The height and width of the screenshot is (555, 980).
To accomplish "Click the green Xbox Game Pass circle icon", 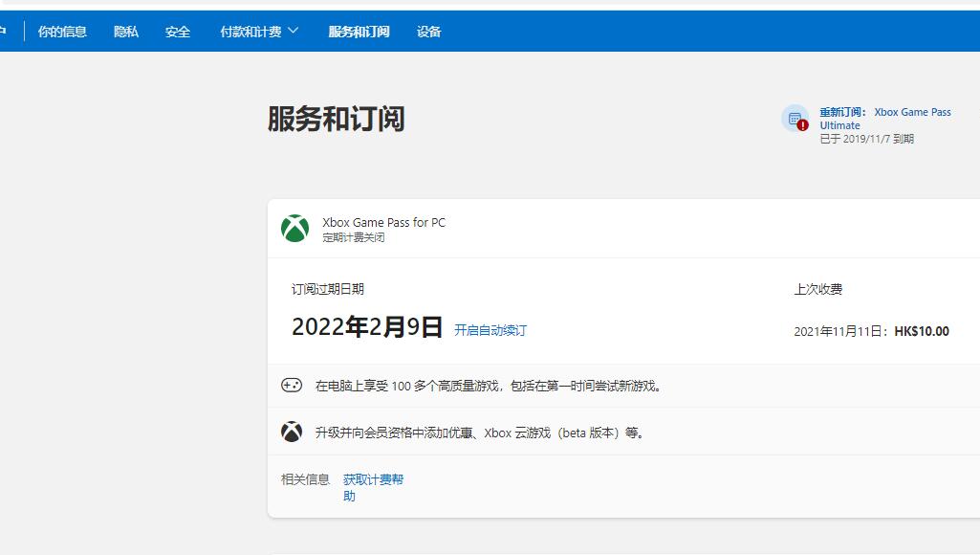I will 294,228.
